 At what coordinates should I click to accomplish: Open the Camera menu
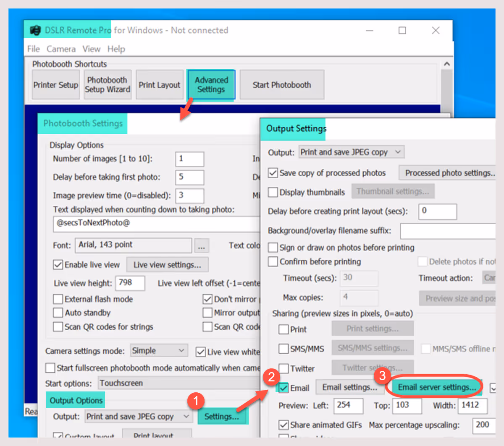(x=61, y=49)
